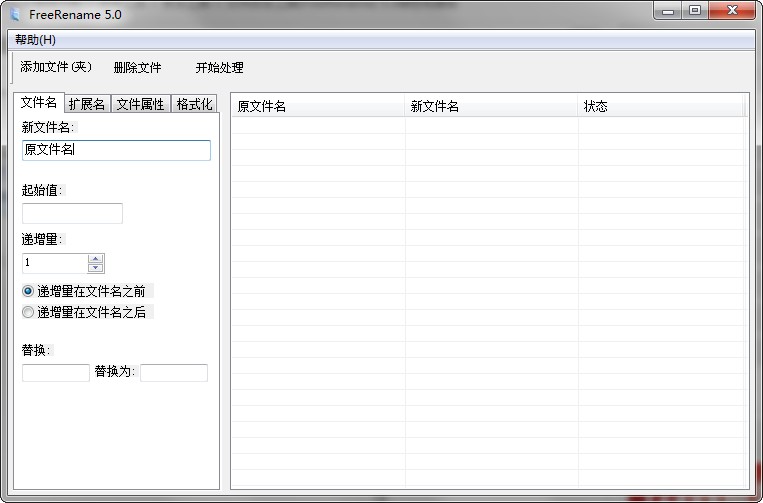Click inside the 递增量 value field

[54, 263]
